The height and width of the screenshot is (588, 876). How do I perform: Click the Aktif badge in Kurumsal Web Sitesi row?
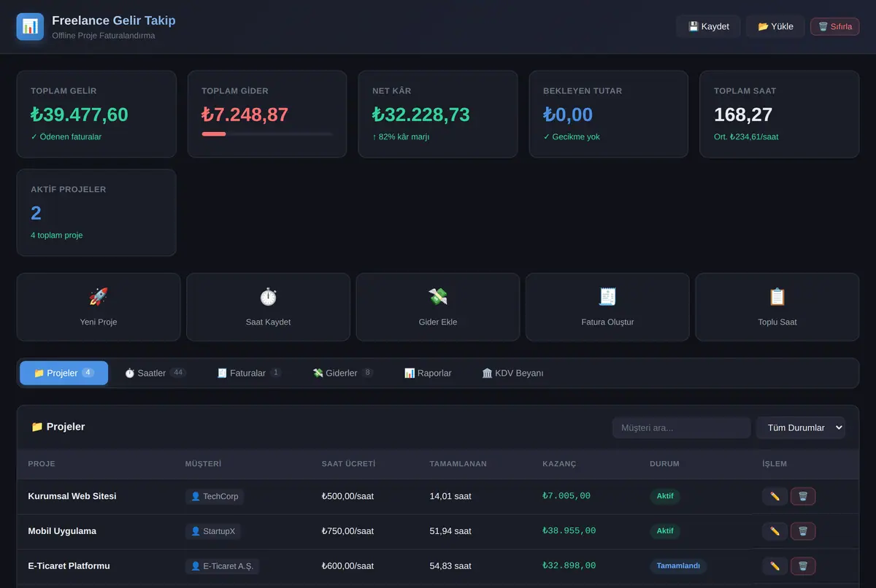point(665,496)
